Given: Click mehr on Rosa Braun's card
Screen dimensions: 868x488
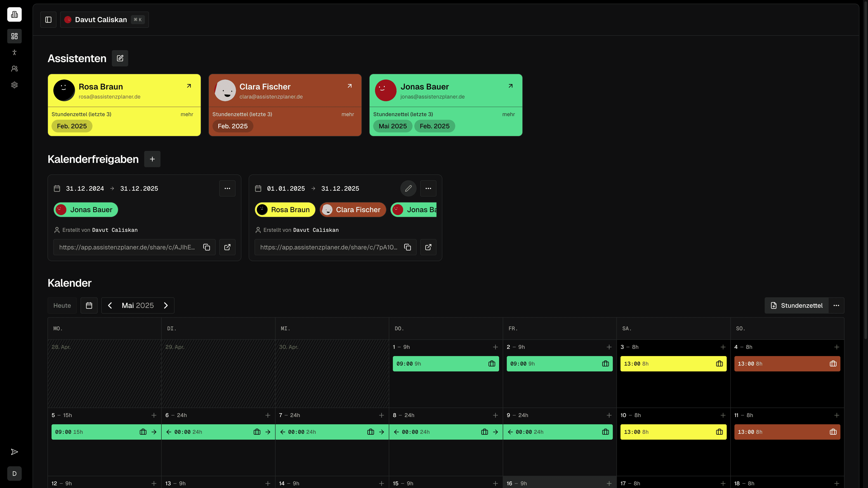Looking at the screenshot, I should tap(187, 114).
